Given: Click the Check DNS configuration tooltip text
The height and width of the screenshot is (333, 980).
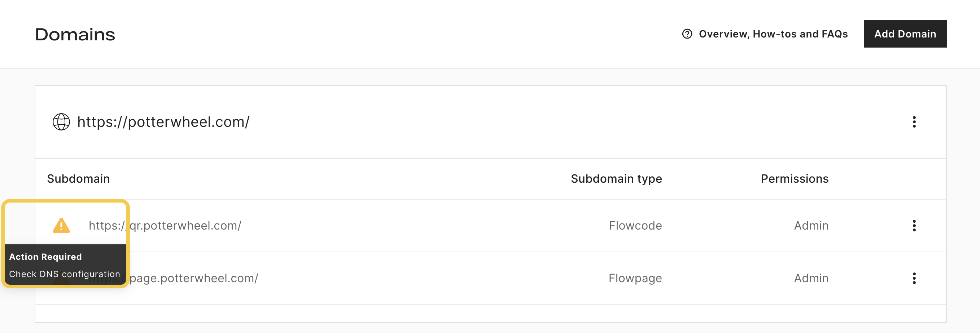Looking at the screenshot, I should pos(65,274).
